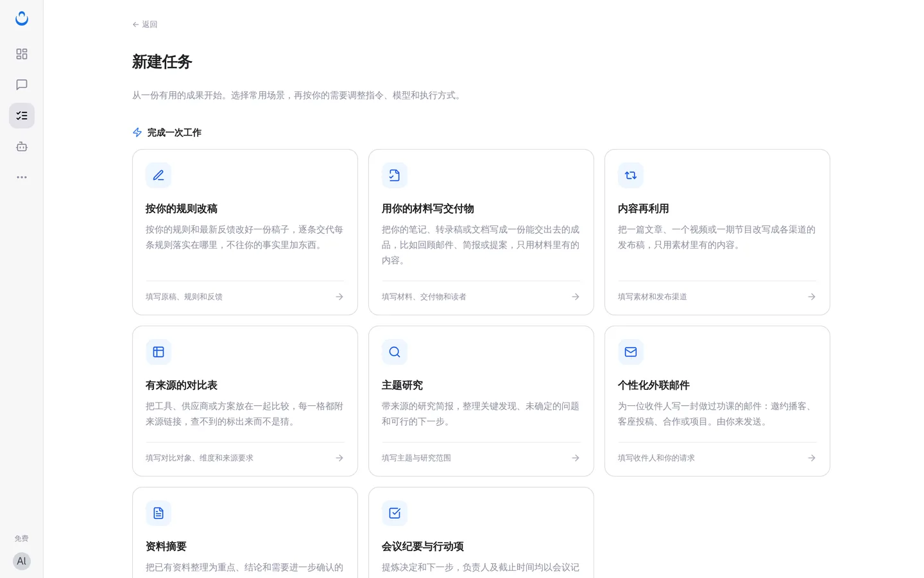Click the 填写主题与研究范围 footer text
This screenshot has width=924, height=578.
click(x=416, y=458)
